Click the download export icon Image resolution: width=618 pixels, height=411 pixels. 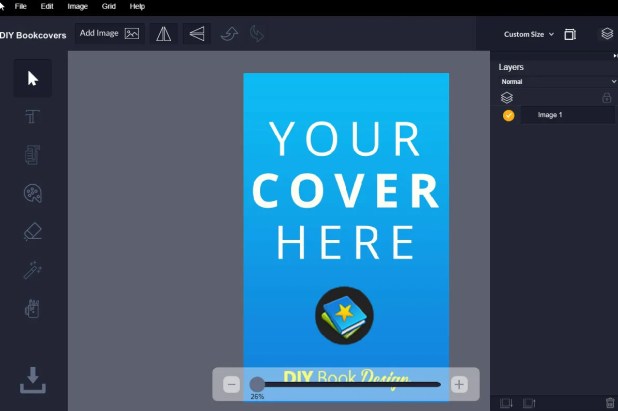pyautogui.click(x=33, y=380)
